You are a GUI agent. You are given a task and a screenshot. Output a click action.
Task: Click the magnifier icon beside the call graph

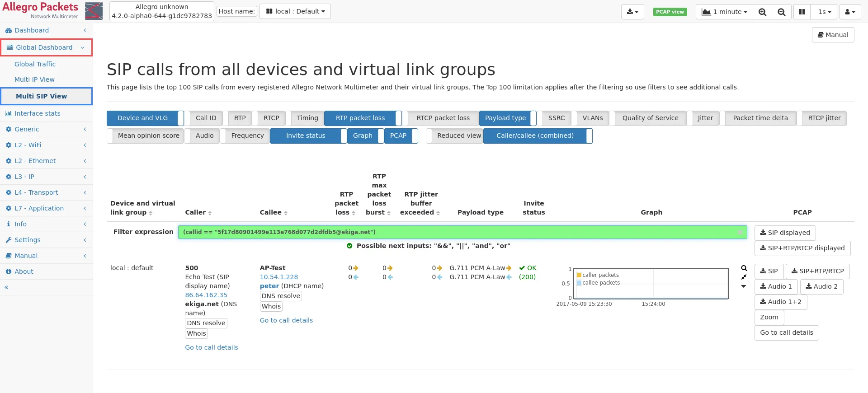pyautogui.click(x=744, y=268)
